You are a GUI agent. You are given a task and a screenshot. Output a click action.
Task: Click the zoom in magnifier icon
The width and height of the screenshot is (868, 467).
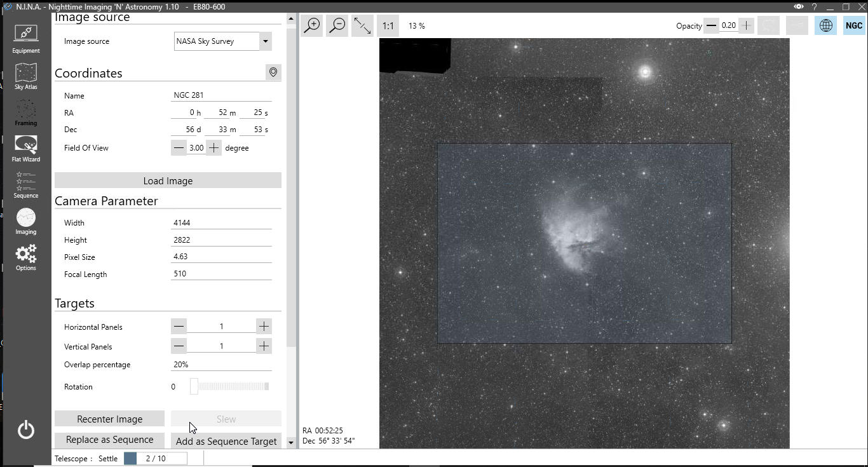312,25
